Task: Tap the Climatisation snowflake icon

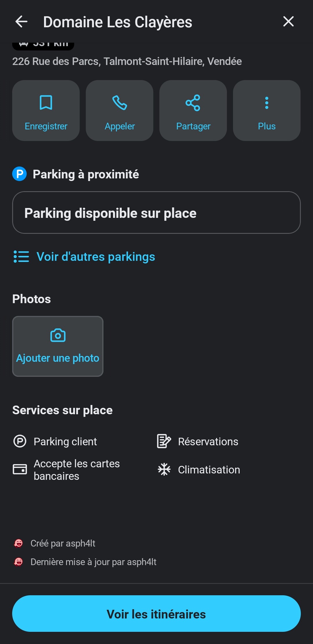Action: pyautogui.click(x=164, y=469)
